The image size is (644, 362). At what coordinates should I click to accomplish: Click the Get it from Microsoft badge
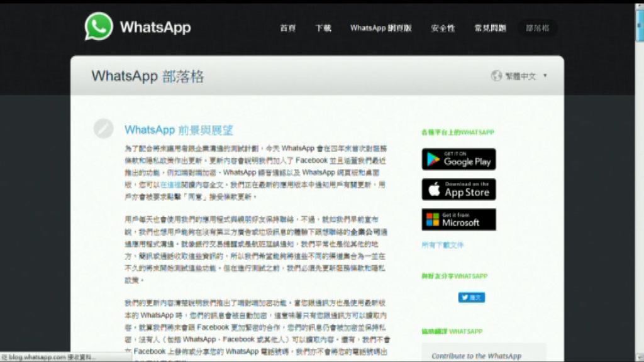[x=458, y=219]
